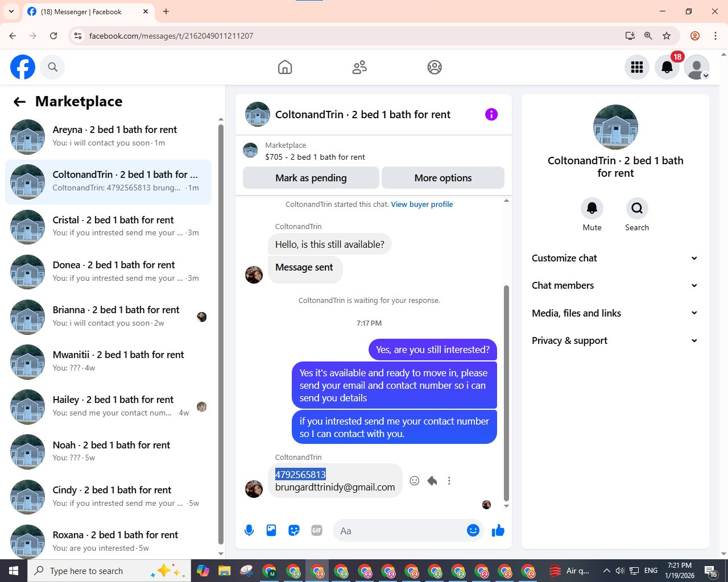
Task: Open the Mwanitii conversation
Action: pyautogui.click(x=108, y=361)
